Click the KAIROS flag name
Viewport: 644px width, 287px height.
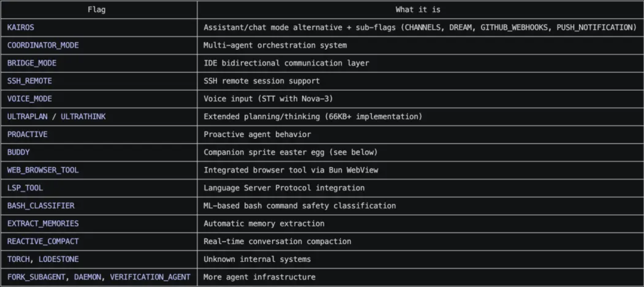coord(21,28)
